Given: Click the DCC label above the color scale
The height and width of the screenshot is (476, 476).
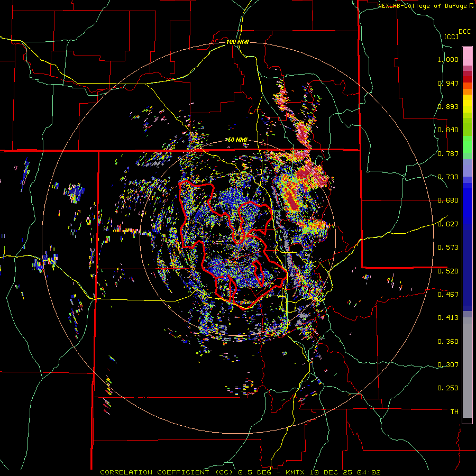Looking at the screenshot, I should pos(465,32).
